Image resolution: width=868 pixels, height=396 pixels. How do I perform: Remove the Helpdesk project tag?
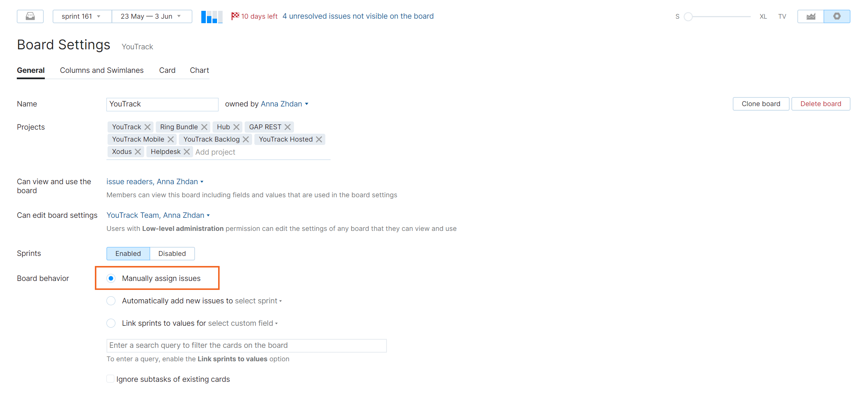tap(187, 152)
